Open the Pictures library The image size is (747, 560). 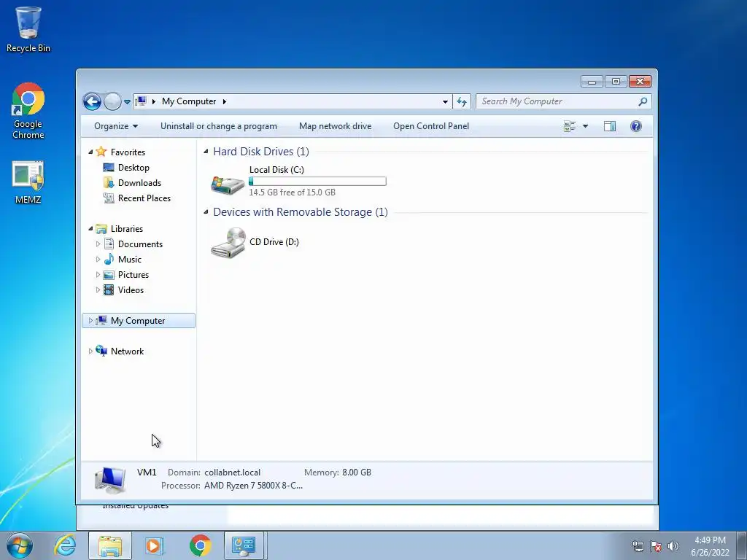coord(133,275)
